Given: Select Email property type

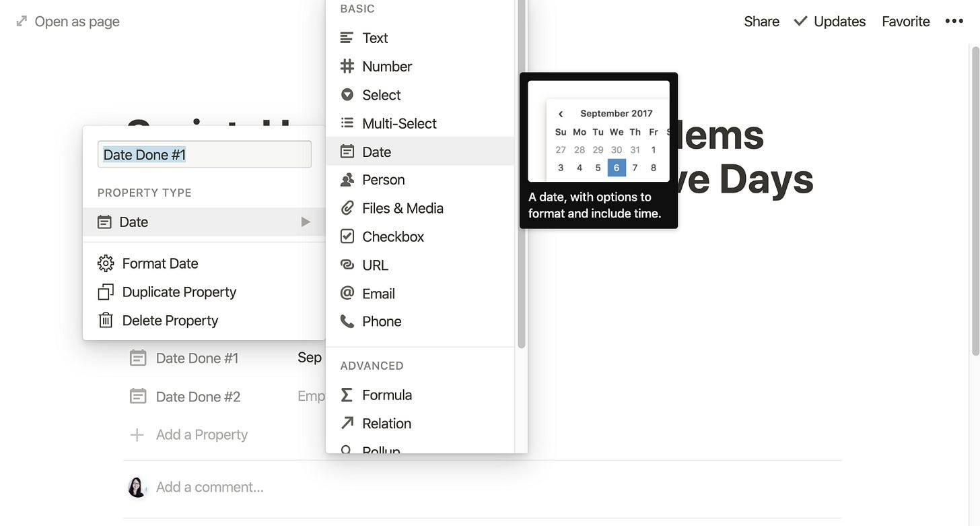Looking at the screenshot, I should click(420, 293).
